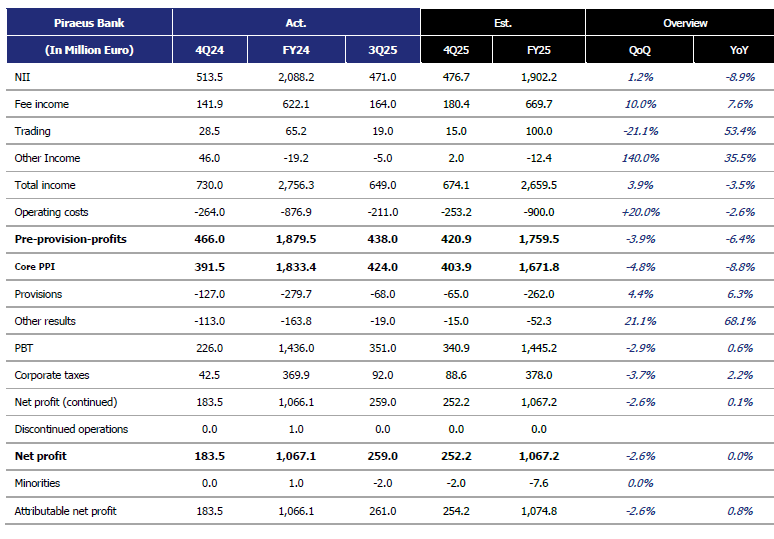Image resolution: width=774 pixels, height=539 pixels.
Task: Select the 'Fee income' row label
Action: [x=41, y=104]
